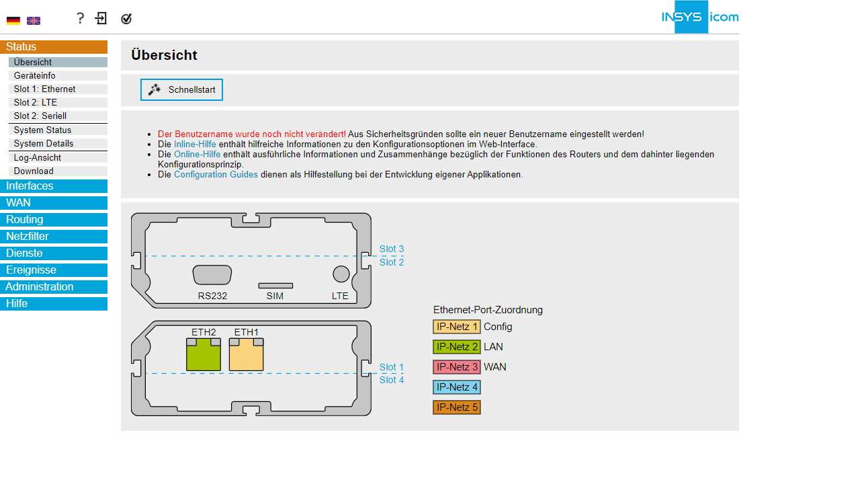Click the Config label next to IP-Netz 1
The image size is (868, 484).
point(498,327)
